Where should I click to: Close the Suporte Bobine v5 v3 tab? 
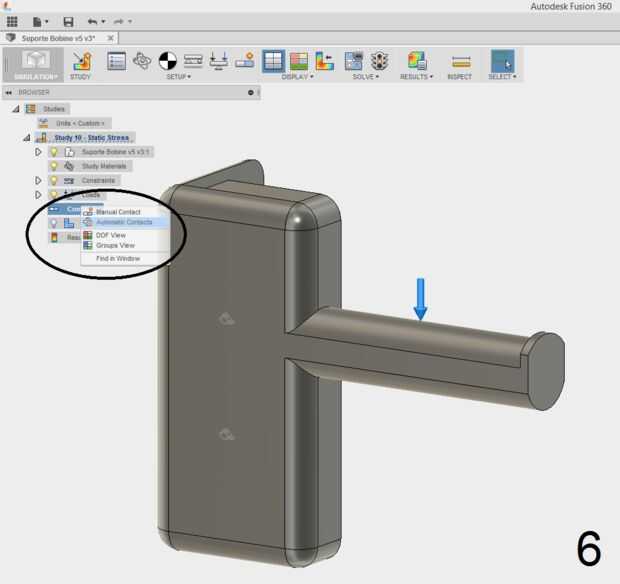111,38
